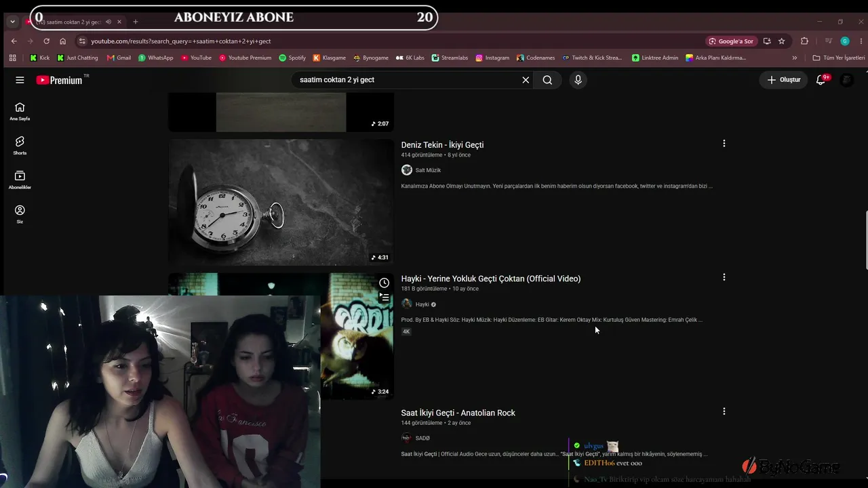Image resolution: width=868 pixels, height=488 pixels.
Task: Open the Arka Planı Kaldırma bookmark
Action: pyautogui.click(x=715, y=58)
